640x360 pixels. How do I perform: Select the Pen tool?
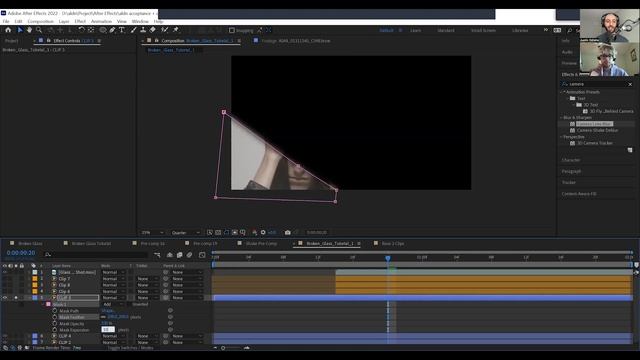[112, 30]
